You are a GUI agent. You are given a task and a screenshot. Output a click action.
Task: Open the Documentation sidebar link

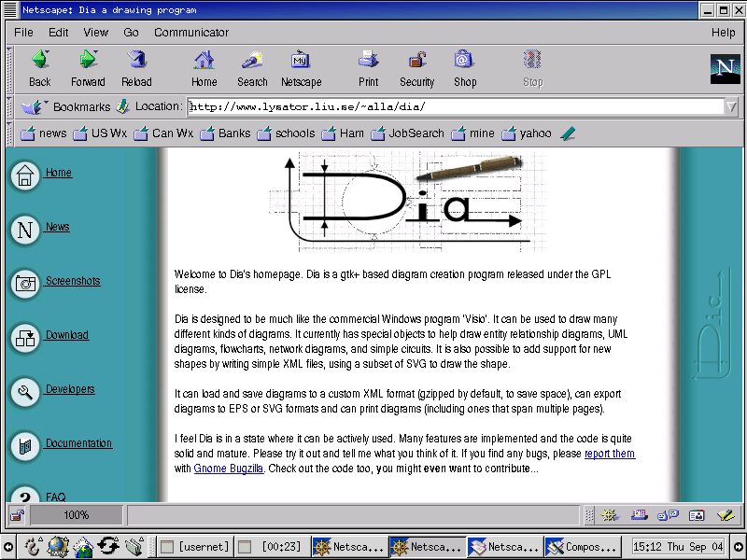(78, 443)
